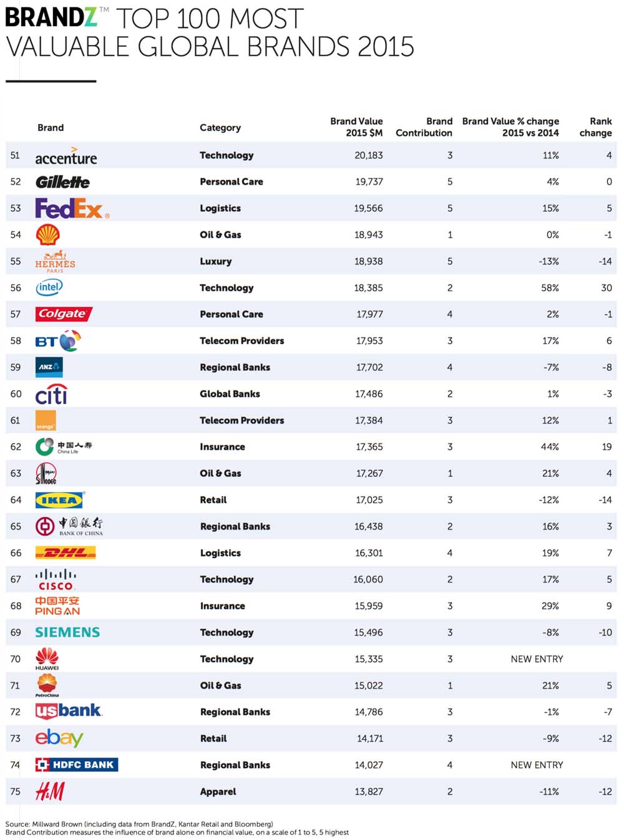Image resolution: width=624 pixels, height=840 pixels.
Task: Click the FedEx logo
Action: click(x=72, y=208)
